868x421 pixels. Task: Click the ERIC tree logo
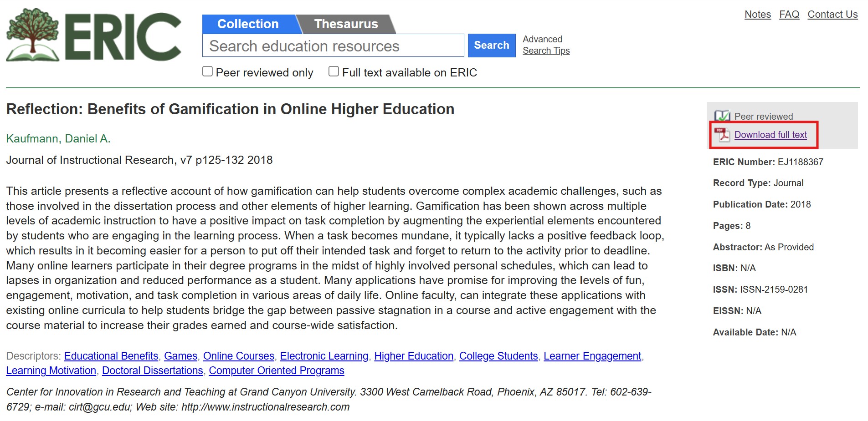tap(33, 36)
